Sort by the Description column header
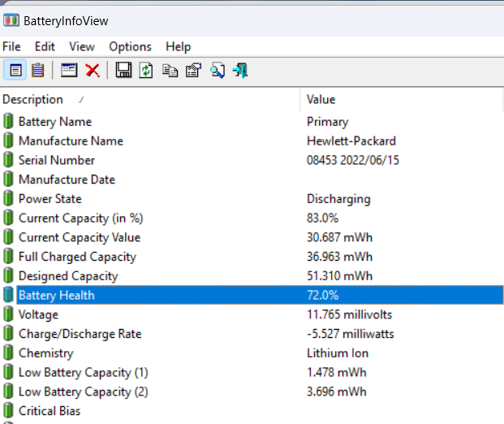Screen dimensions: 504x424 pyautogui.click(x=150, y=99)
